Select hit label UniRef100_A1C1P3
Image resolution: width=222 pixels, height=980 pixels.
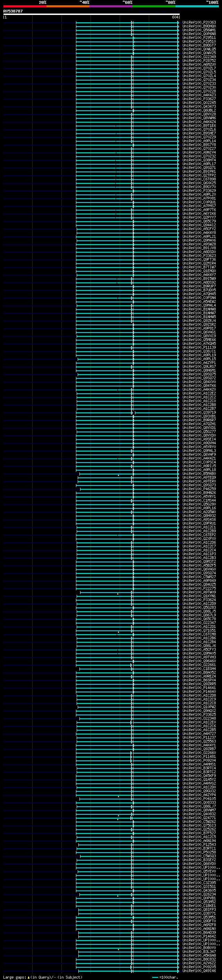click(199, 554)
